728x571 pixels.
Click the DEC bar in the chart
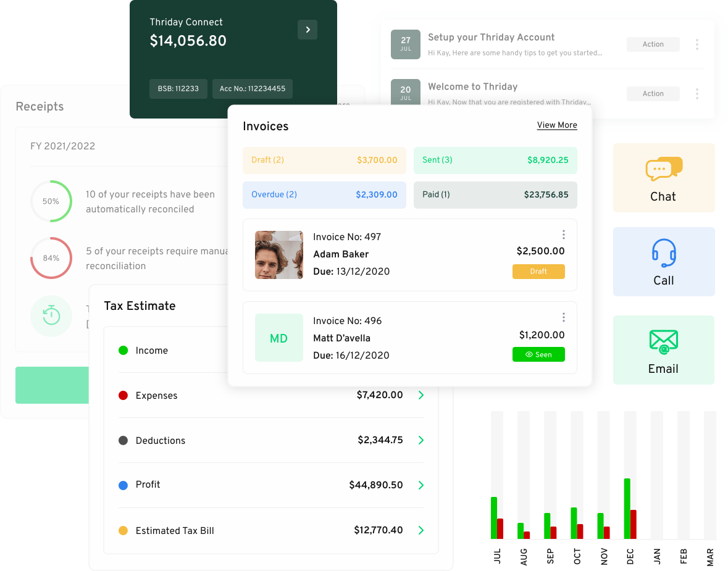coord(630,508)
